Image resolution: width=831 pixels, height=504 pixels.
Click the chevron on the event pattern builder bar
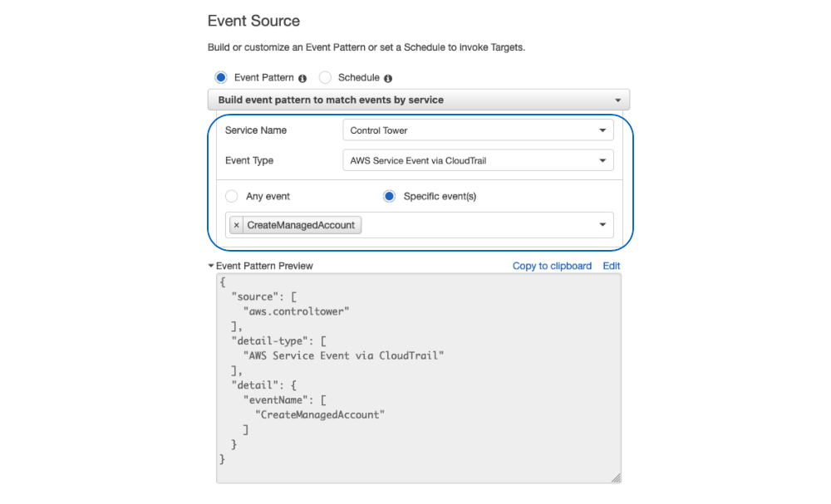[x=617, y=98]
